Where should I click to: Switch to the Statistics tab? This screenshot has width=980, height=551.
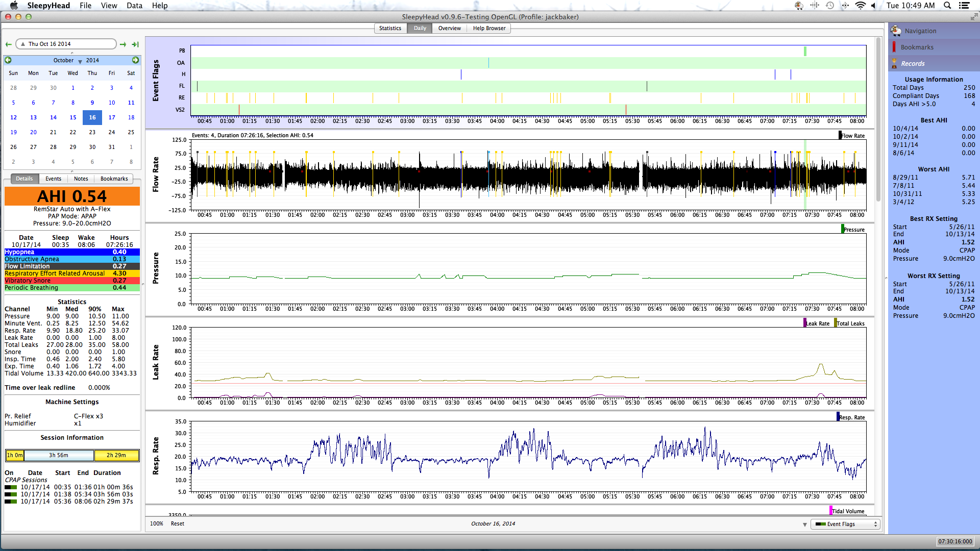pyautogui.click(x=390, y=29)
